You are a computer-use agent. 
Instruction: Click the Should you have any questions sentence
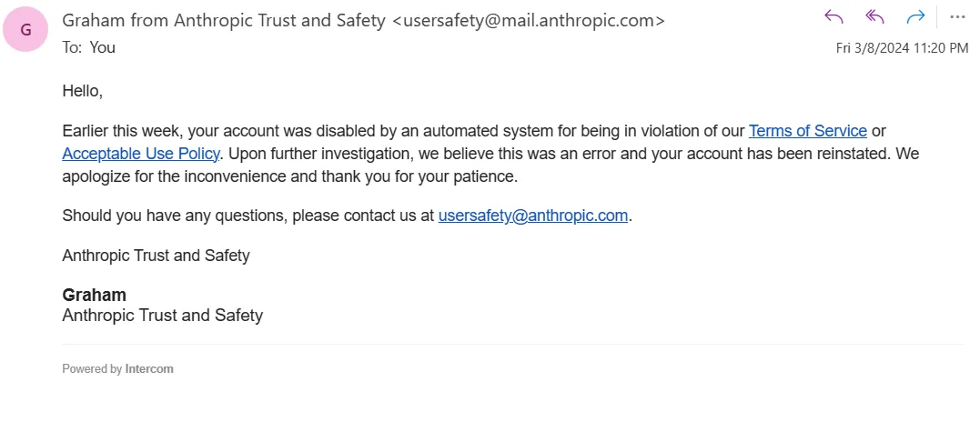248,216
